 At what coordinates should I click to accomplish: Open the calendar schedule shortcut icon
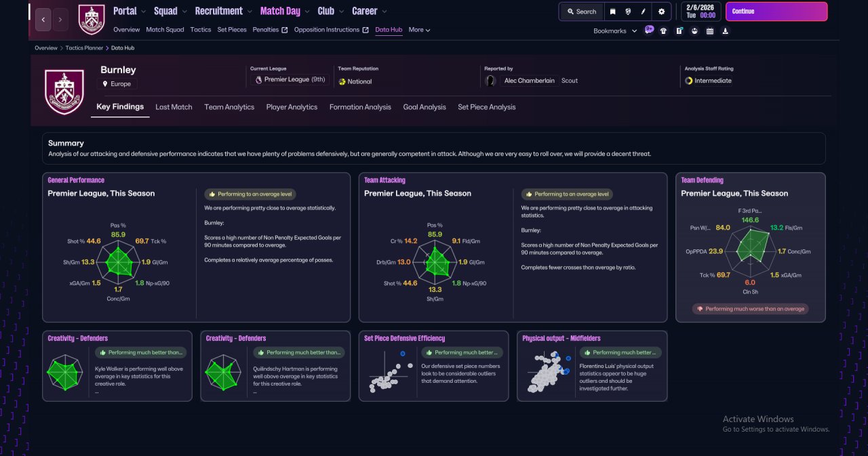710,30
